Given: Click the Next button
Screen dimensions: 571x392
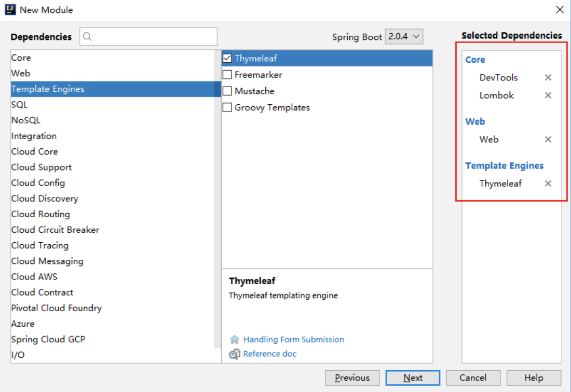Looking at the screenshot, I should click(413, 378).
